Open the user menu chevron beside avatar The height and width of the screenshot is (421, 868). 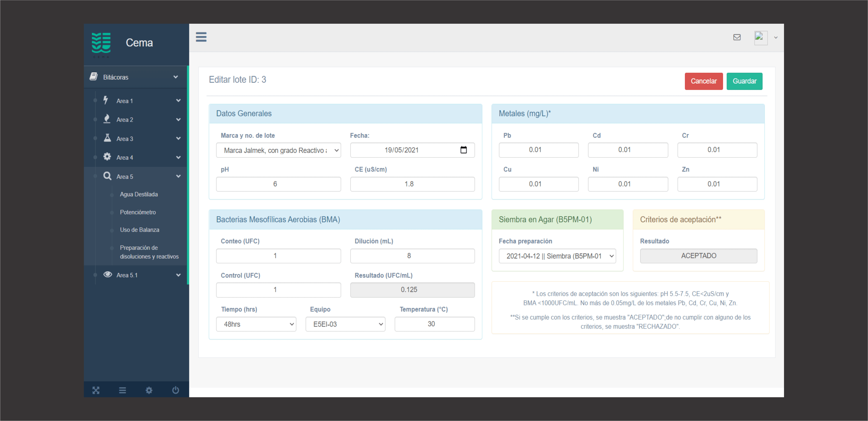(x=776, y=38)
